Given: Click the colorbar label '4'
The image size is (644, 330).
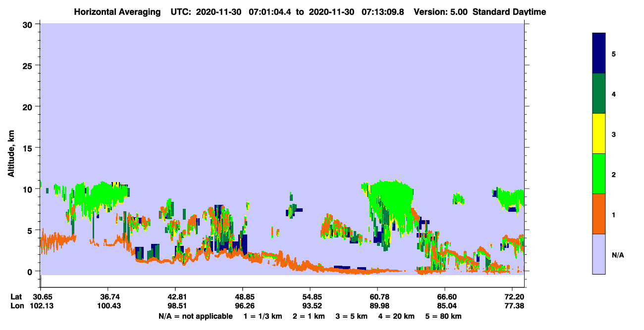Looking at the screenshot, I should coord(614,94).
